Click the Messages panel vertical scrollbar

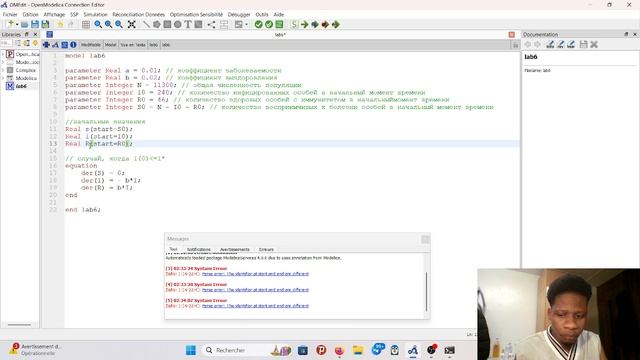[427, 291]
